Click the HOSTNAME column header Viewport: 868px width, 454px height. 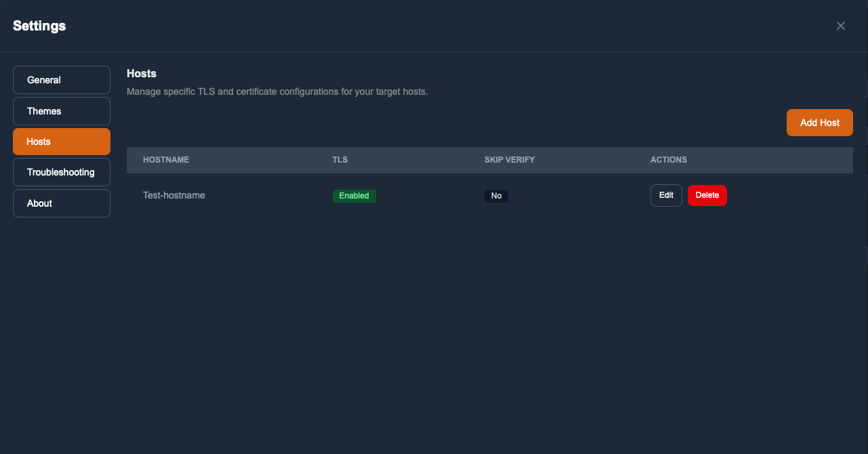point(166,160)
